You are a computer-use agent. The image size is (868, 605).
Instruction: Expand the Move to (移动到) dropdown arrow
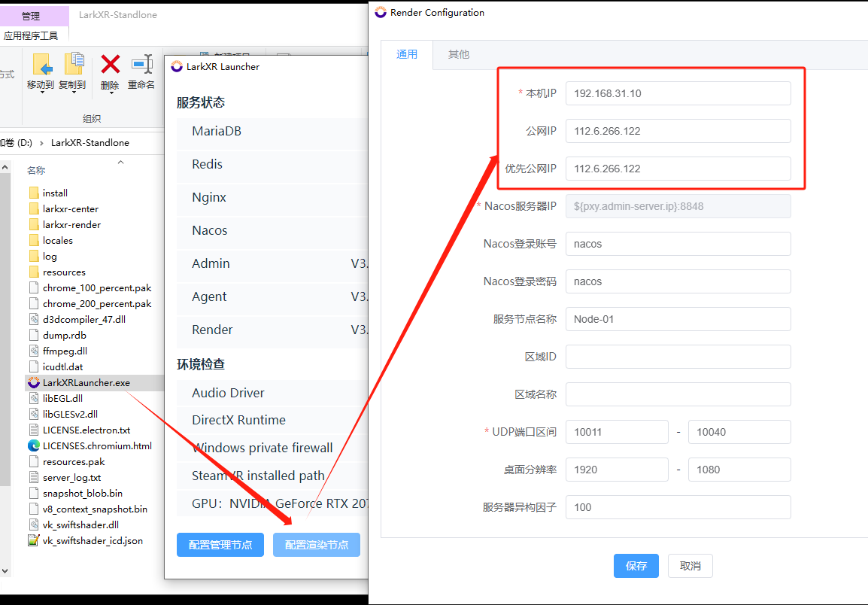pyautogui.click(x=41, y=93)
